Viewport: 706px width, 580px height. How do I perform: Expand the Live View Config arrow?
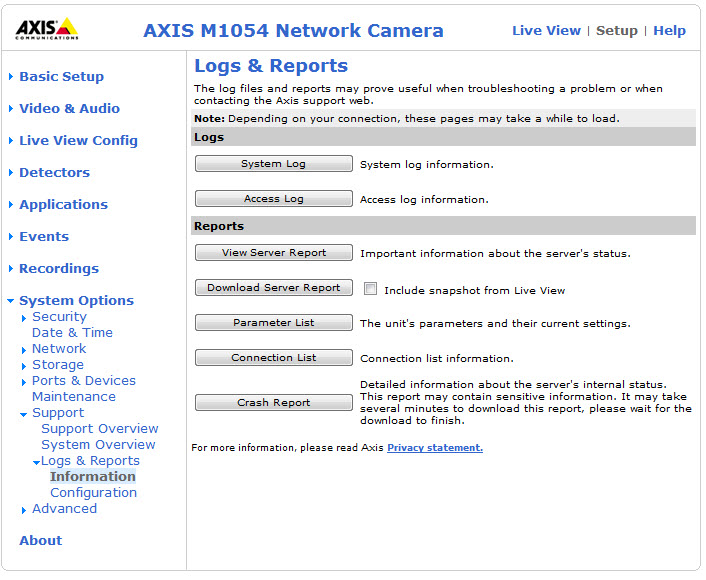coord(11,141)
